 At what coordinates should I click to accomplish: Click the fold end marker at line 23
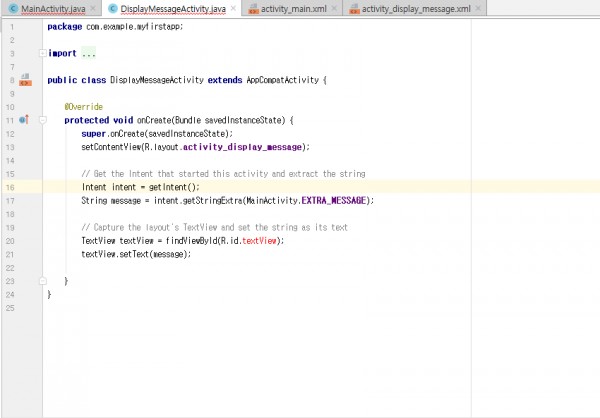(43, 281)
